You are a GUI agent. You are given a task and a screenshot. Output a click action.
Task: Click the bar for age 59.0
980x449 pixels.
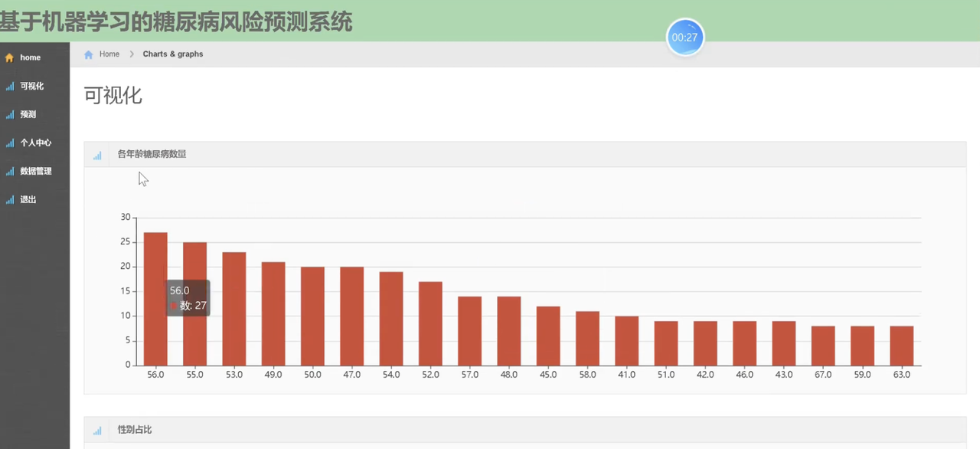click(x=862, y=346)
